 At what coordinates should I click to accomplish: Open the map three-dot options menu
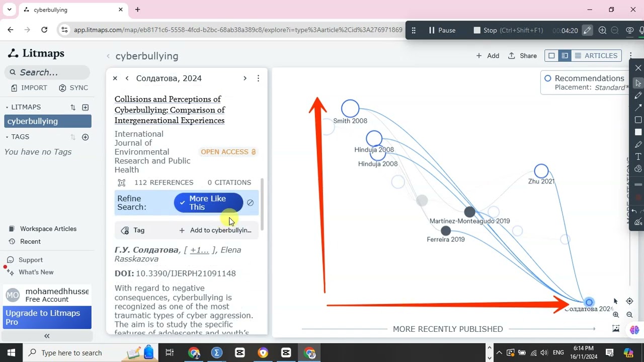630,56
